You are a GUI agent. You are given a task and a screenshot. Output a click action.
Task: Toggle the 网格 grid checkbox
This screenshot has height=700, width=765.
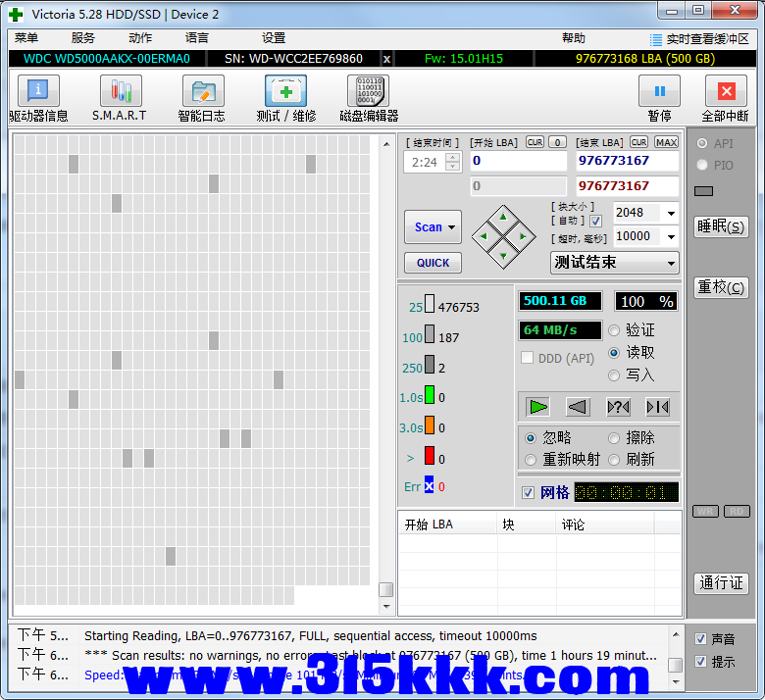coord(529,492)
